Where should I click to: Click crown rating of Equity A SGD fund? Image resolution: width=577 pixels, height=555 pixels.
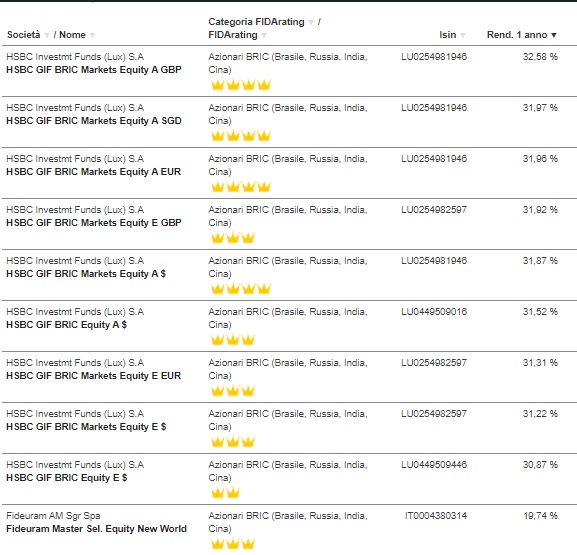(x=241, y=136)
